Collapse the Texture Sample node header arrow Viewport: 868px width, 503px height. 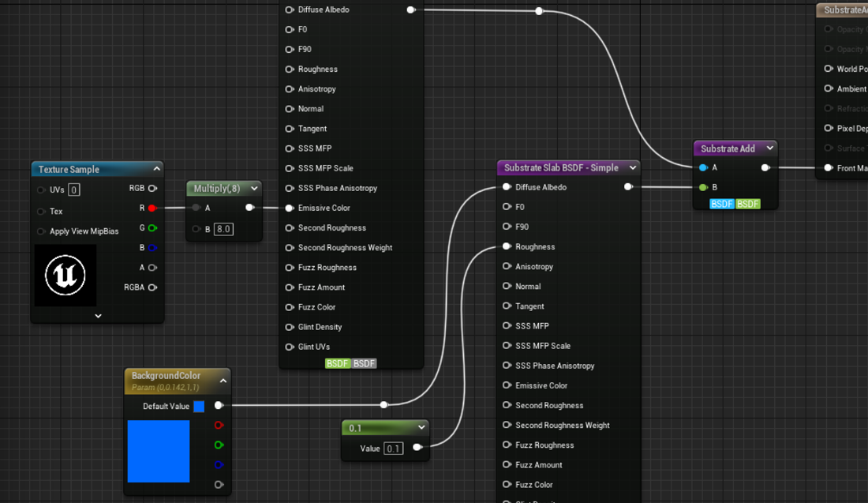(x=157, y=169)
